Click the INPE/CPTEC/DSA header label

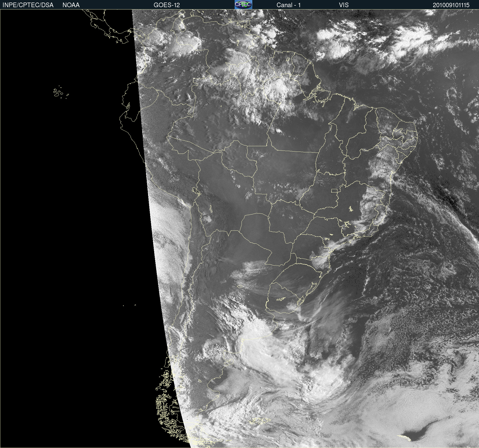(x=28, y=5)
